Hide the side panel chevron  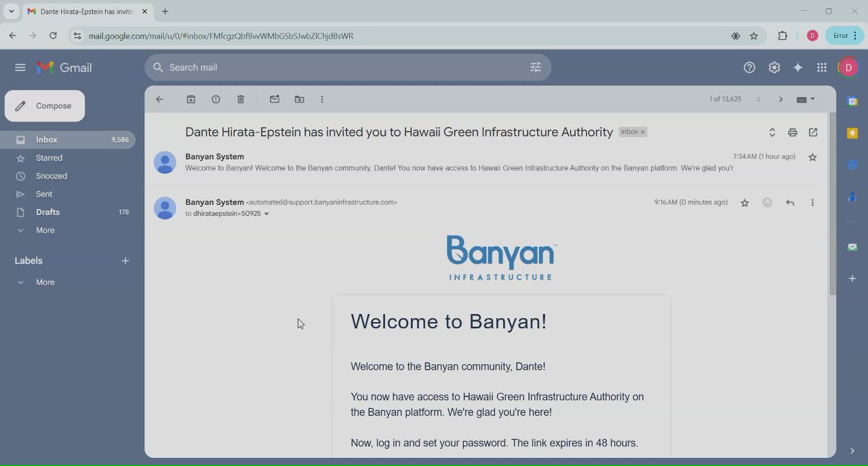pos(852,450)
